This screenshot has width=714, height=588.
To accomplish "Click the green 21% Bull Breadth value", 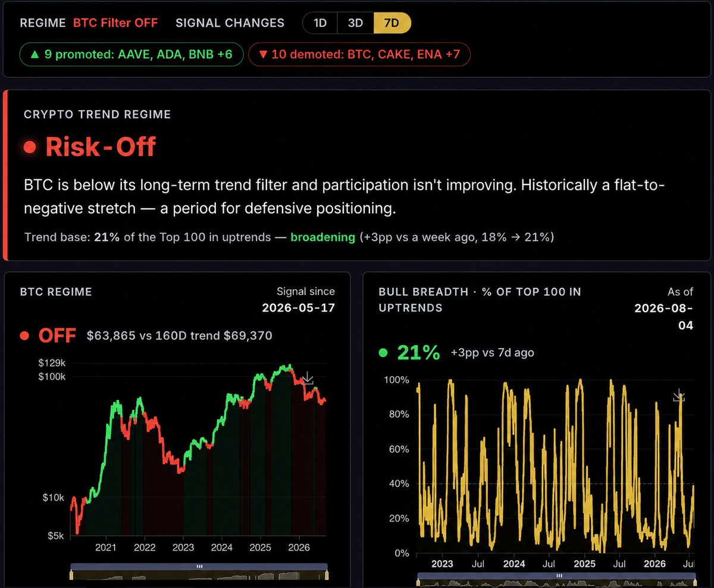I will 418,352.
